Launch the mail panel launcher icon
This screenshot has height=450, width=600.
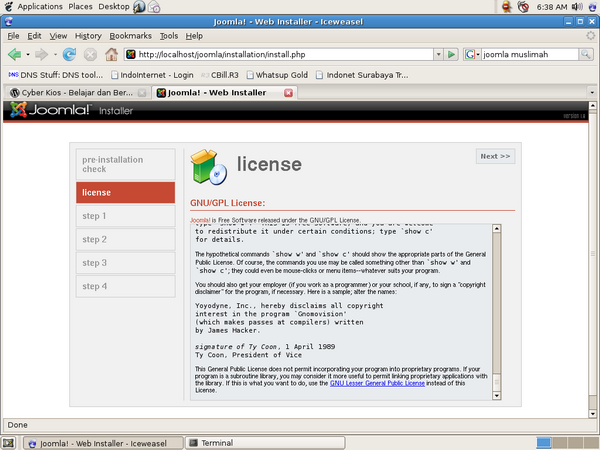click(x=154, y=7)
